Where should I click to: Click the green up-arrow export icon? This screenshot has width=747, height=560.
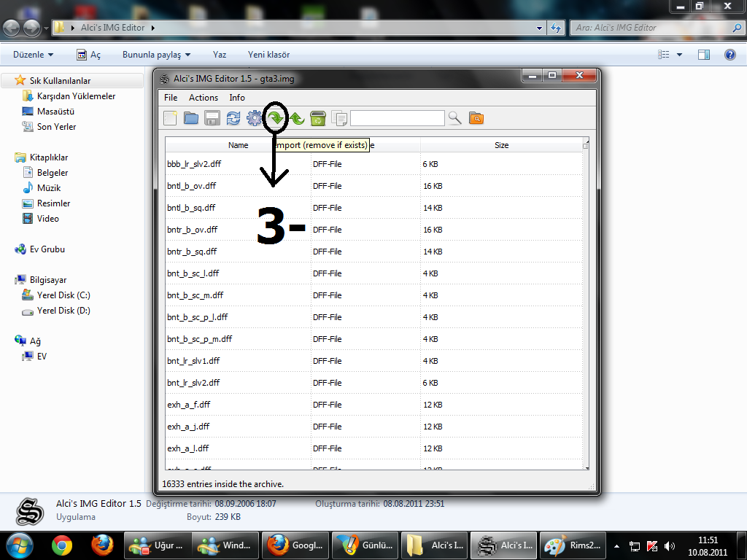[x=297, y=118]
